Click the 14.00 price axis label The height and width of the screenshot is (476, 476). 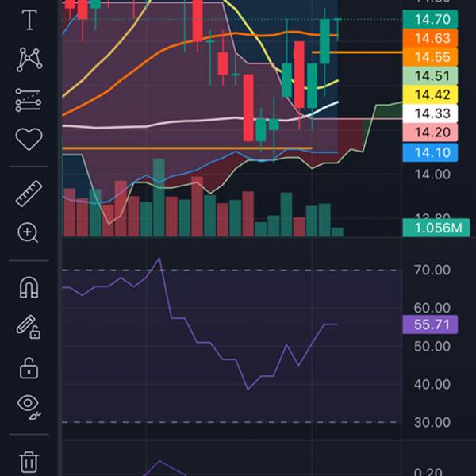(x=432, y=175)
